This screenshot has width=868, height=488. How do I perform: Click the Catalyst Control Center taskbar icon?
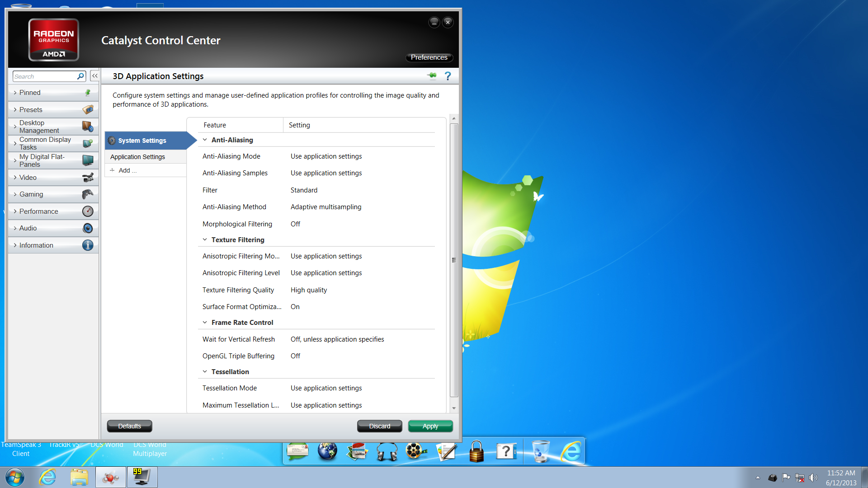[x=111, y=477]
